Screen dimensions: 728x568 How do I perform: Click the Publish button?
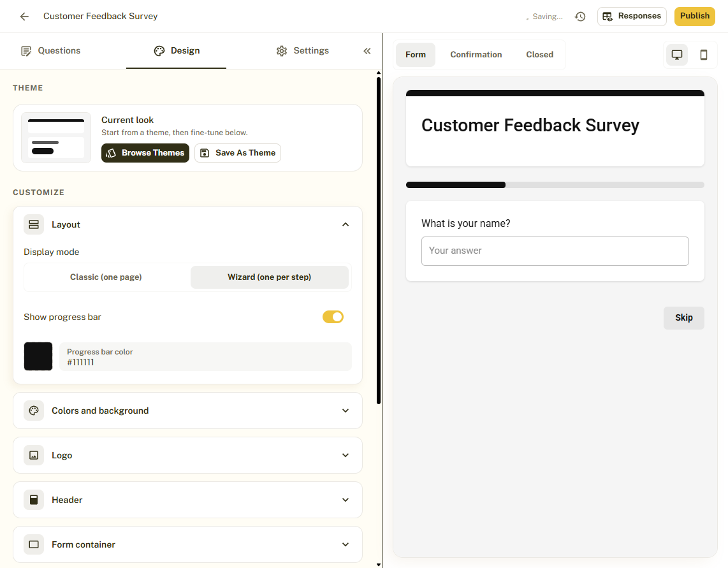(695, 16)
